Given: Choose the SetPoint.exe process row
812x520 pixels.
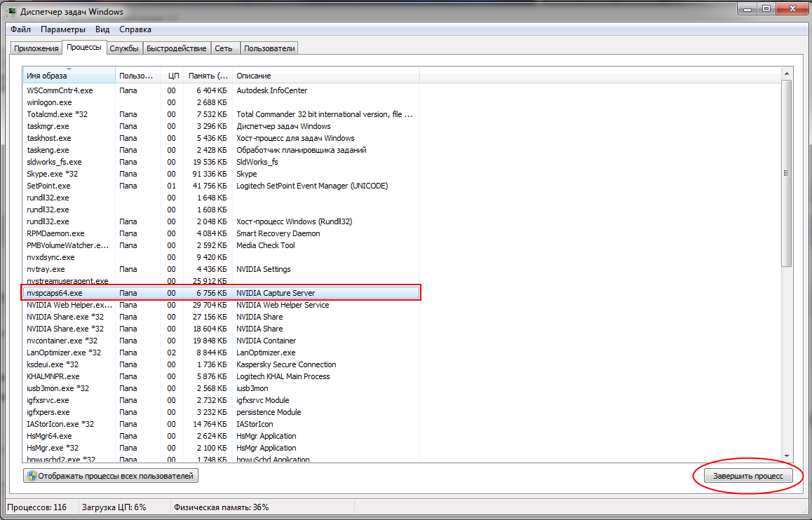Looking at the screenshot, I should pyautogui.click(x=221, y=186).
